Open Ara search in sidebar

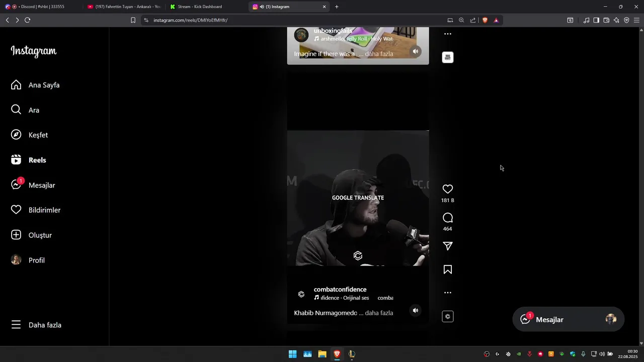[25, 110]
